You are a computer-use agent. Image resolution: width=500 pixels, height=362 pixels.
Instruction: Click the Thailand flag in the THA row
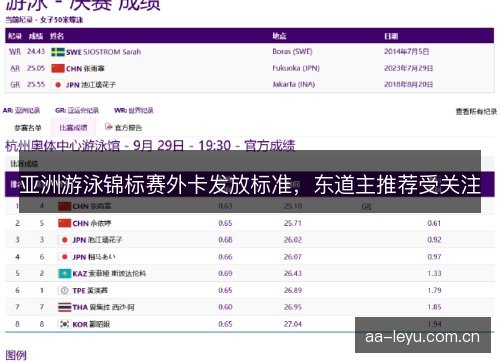(64, 307)
